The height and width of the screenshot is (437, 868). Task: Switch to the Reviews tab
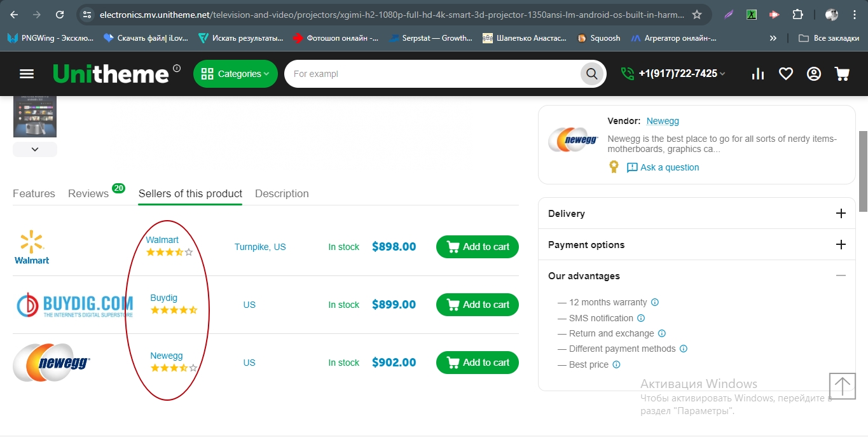click(88, 194)
